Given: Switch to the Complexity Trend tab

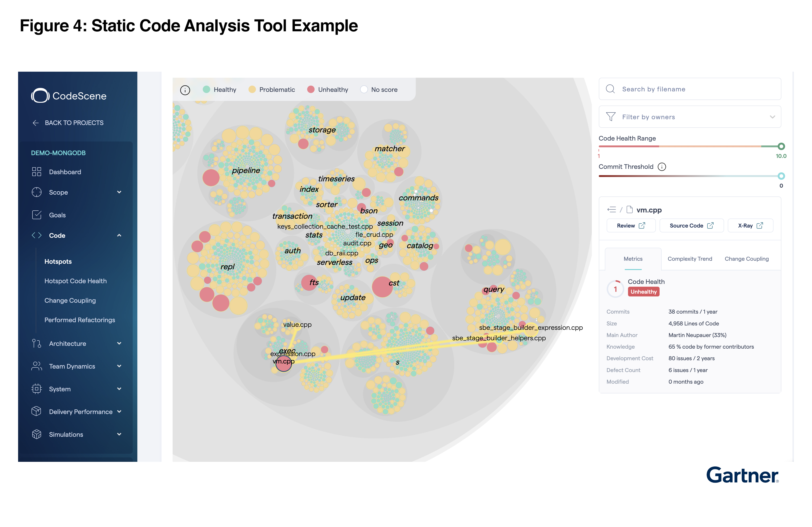Looking at the screenshot, I should pyautogui.click(x=690, y=259).
